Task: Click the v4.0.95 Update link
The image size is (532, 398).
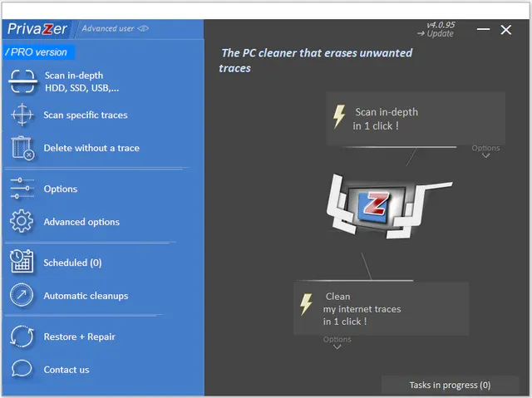Action: (439, 30)
